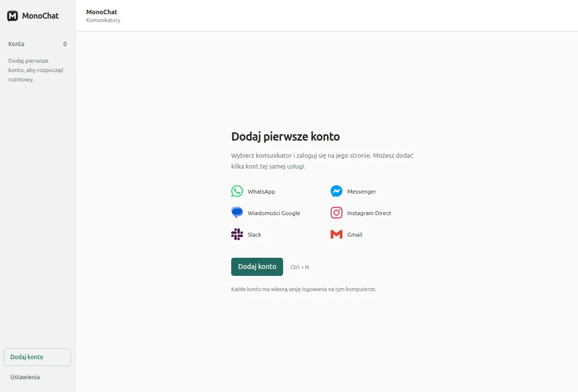This screenshot has width=578, height=392.
Task: Click the WhatsApp label text
Action: point(262,192)
